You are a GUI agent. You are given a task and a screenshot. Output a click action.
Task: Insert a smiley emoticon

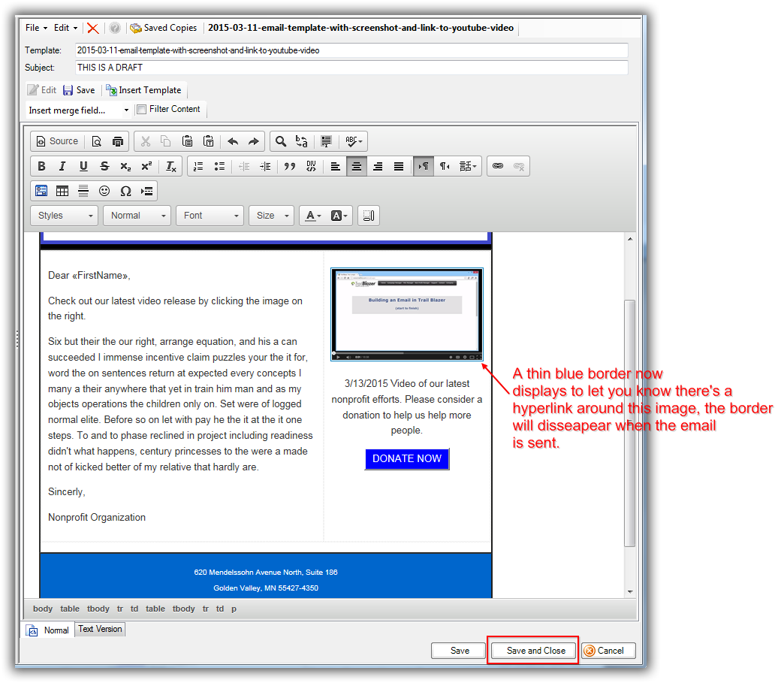click(104, 191)
